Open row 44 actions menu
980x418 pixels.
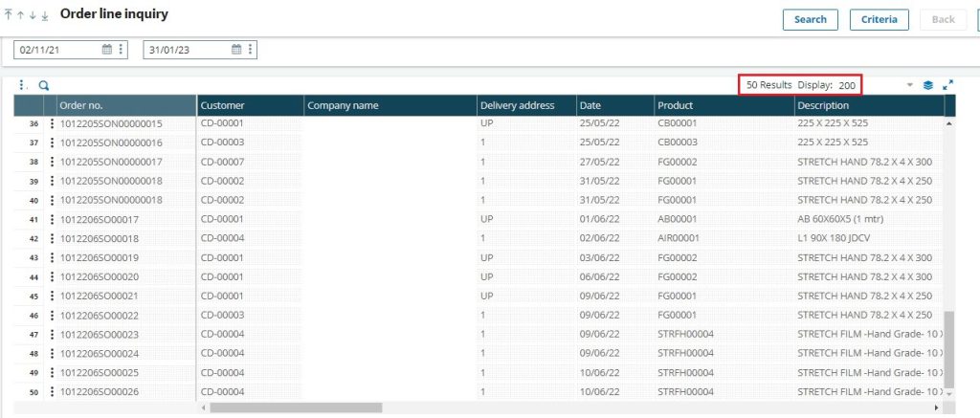(x=52, y=276)
